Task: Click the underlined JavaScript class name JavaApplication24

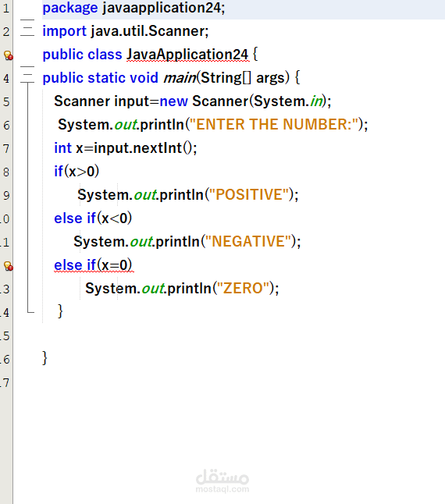Action: pyautogui.click(x=187, y=55)
